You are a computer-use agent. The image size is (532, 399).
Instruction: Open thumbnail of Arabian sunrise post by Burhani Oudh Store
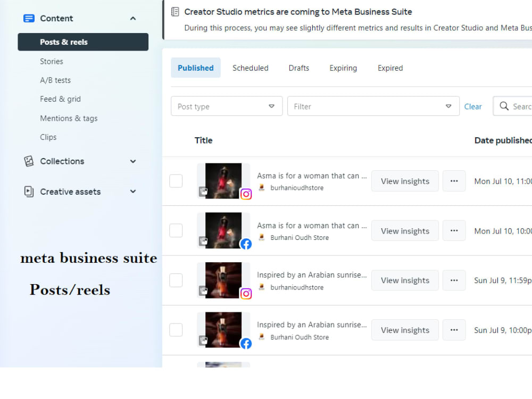223,330
